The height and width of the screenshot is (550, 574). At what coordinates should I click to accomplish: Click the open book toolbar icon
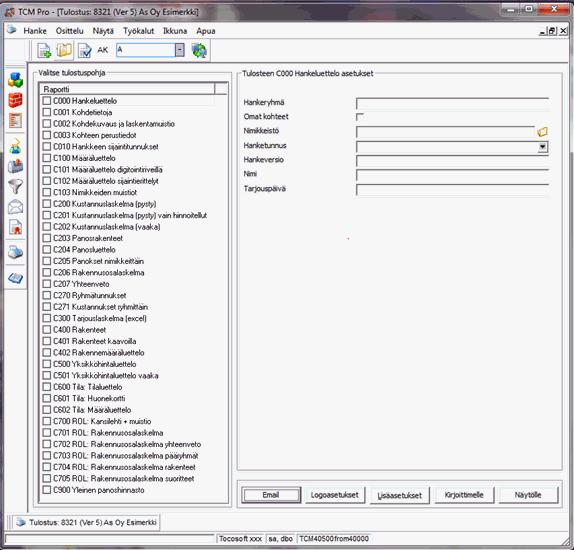(x=64, y=50)
